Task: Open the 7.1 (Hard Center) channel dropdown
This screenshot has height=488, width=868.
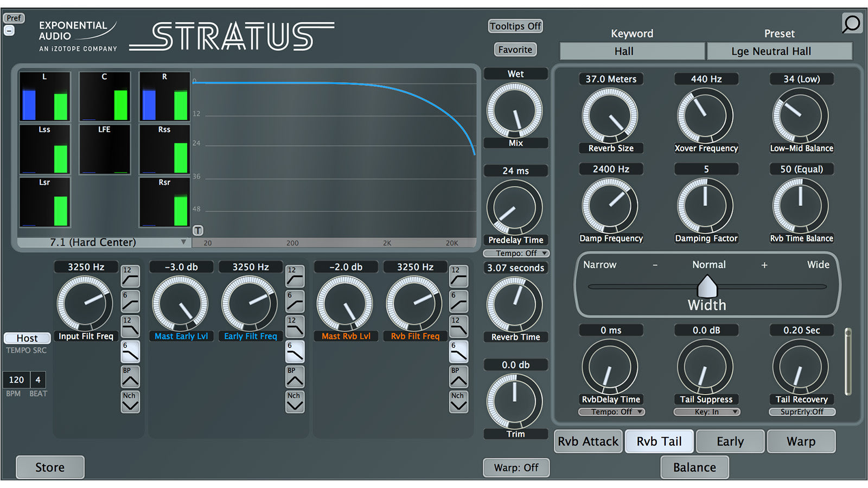Action: [103, 242]
